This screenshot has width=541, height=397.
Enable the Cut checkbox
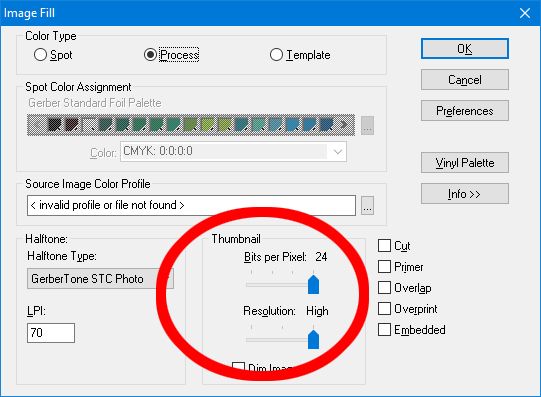[384, 246]
